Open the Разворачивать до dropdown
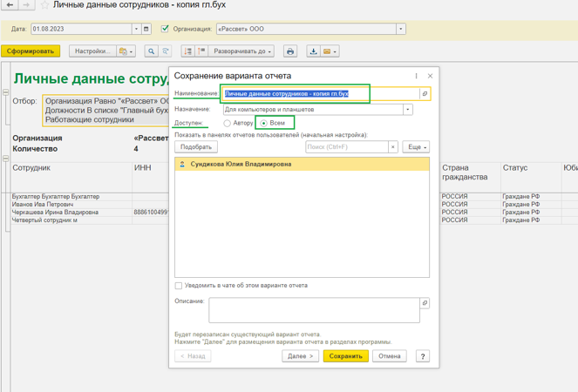 point(242,51)
